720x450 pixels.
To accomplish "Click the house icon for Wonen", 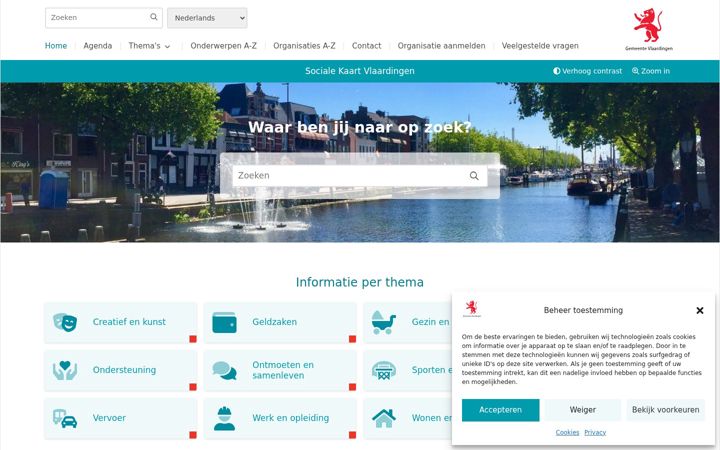I will click(384, 418).
